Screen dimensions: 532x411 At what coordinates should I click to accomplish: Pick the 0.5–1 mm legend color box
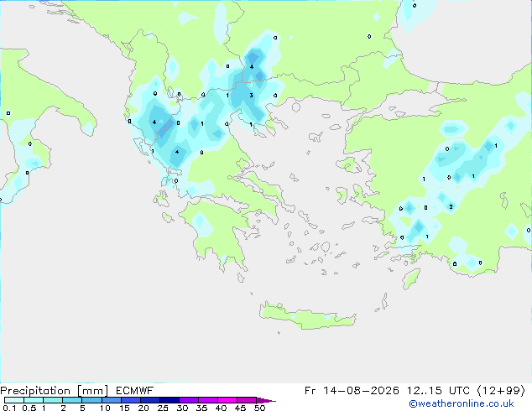[x=34, y=400]
